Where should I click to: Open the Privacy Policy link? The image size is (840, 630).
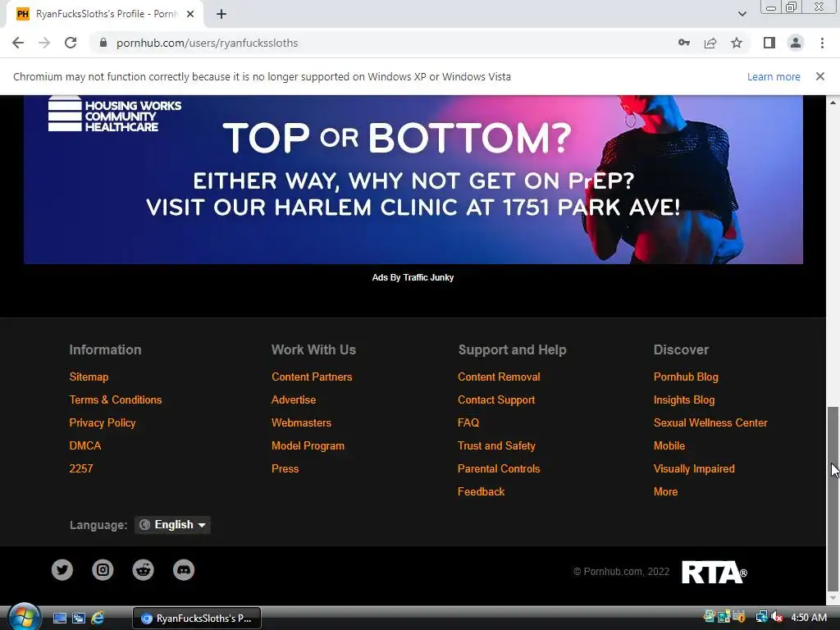(103, 422)
